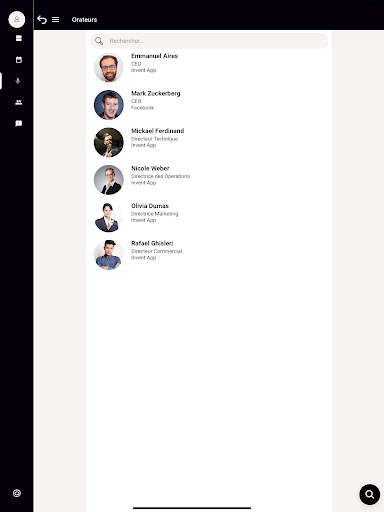The width and height of the screenshot is (384, 512).
Task: View Nicole Weber's profile photo
Action: (x=109, y=180)
